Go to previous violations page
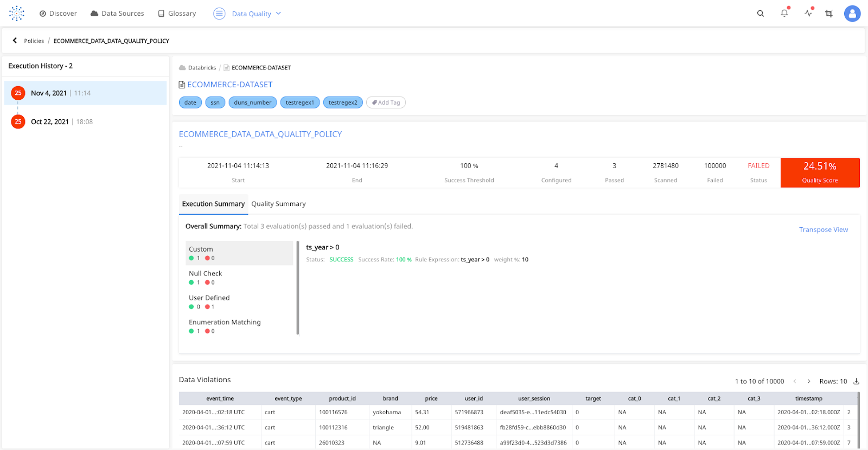The width and height of the screenshot is (868, 450). (795, 382)
